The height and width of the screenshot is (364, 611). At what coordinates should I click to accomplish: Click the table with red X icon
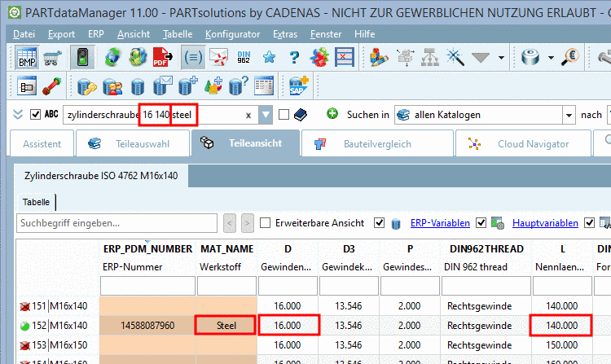(345, 58)
